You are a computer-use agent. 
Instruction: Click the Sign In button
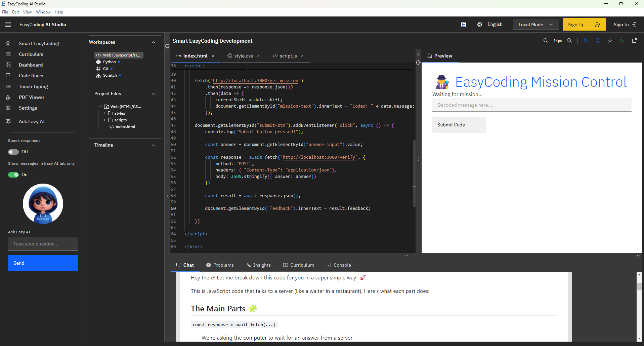point(625,25)
